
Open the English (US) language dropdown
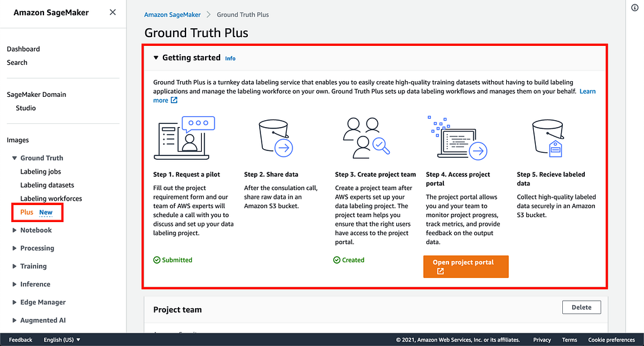coord(62,340)
